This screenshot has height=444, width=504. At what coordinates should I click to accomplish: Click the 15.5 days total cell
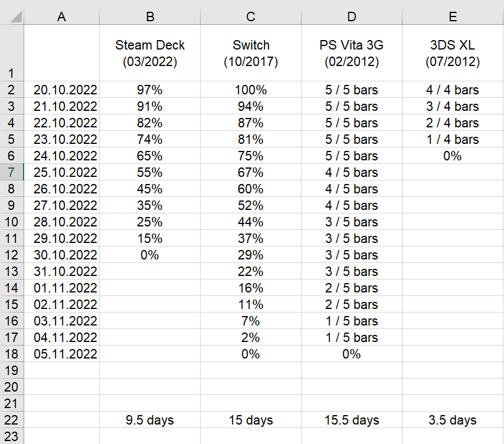[352, 420]
